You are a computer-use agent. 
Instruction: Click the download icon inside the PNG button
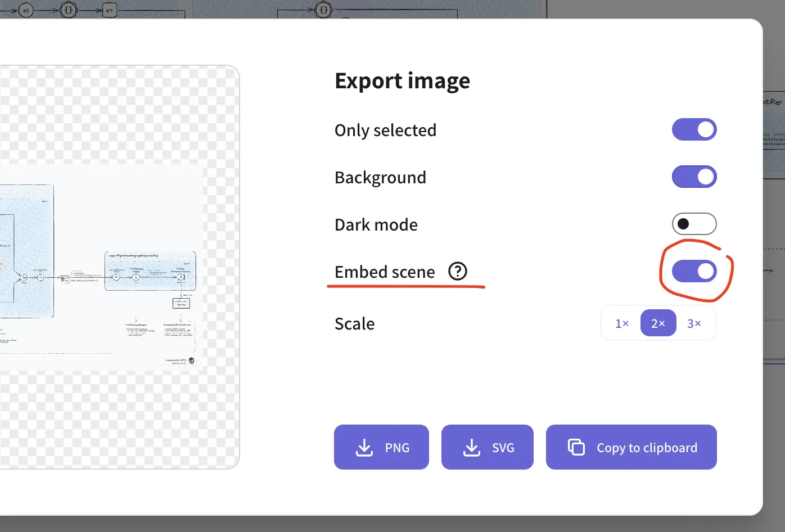tap(364, 447)
